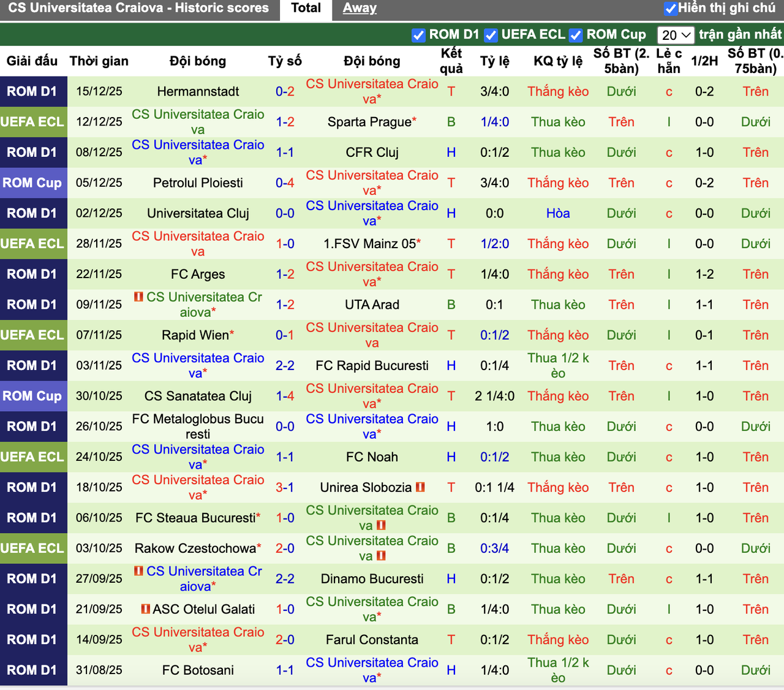
Task: Toggle the UEFA ECL filter checkbox
Action: coord(491,35)
